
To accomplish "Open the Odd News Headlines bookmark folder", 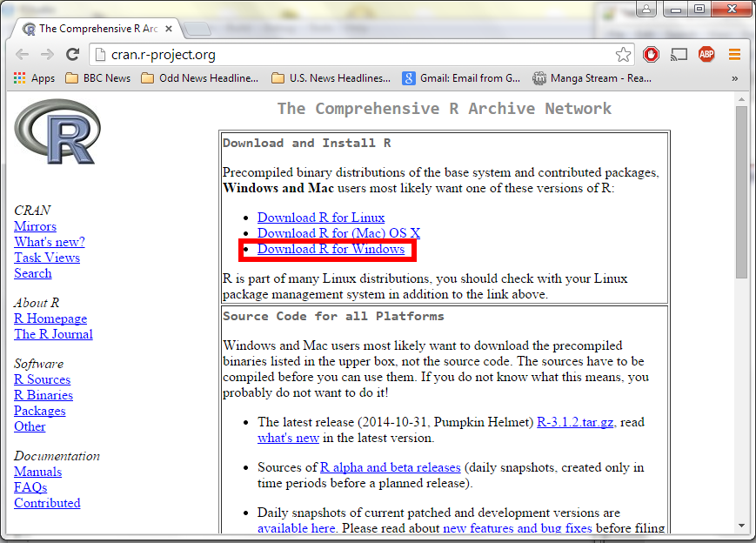I will coord(199,78).
